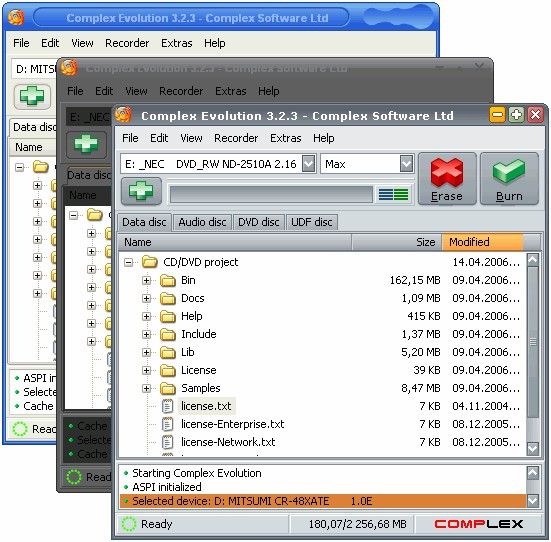The height and width of the screenshot is (542, 551).
Task: Sort by the Name column header
Action: (x=234, y=242)
